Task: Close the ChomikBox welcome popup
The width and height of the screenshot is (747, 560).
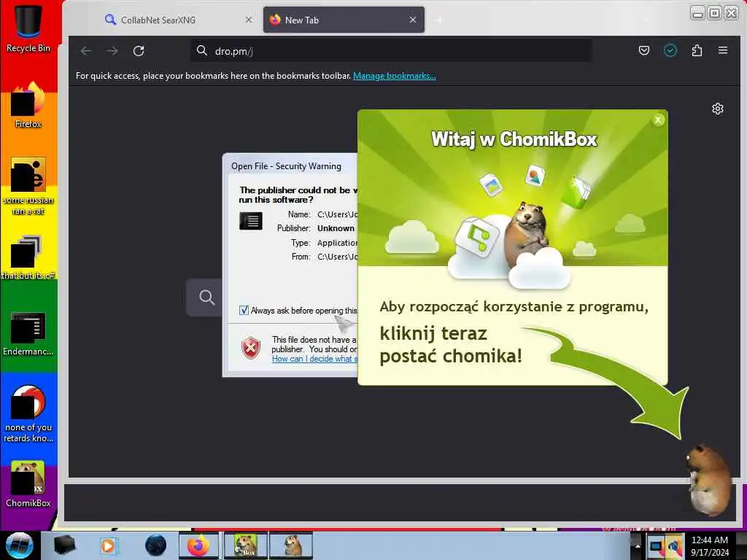Action: [x=658, y=120]
